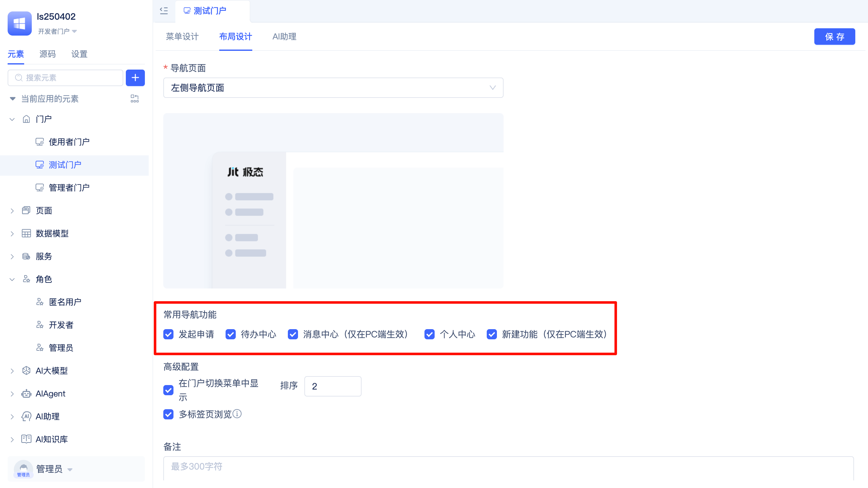
Task: Open the 管理员 user menu at bottom
Action: pos(54,469)
